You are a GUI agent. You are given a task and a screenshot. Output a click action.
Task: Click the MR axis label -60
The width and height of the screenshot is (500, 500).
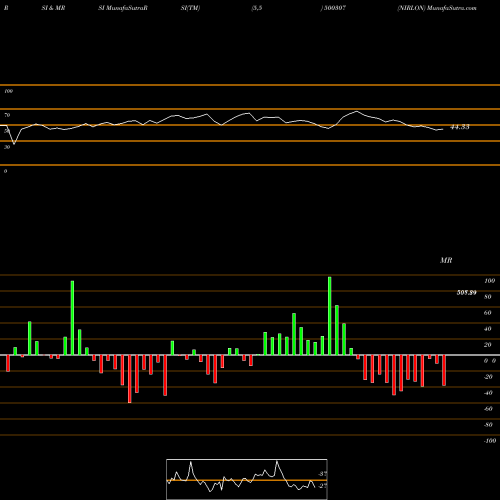(488, 409)
